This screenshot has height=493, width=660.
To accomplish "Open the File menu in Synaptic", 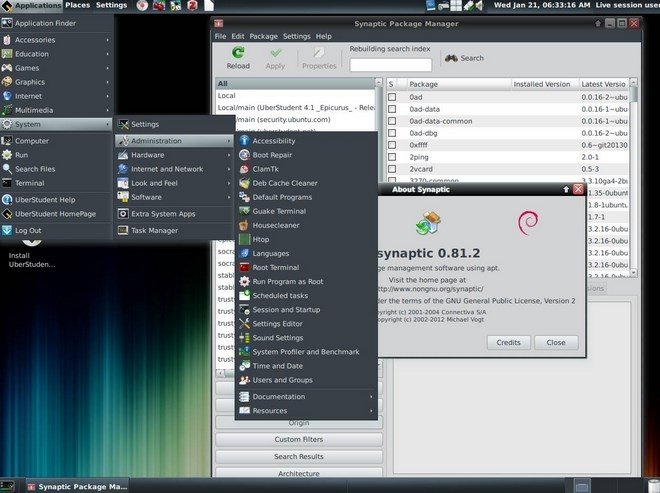I will click(220, 36).
